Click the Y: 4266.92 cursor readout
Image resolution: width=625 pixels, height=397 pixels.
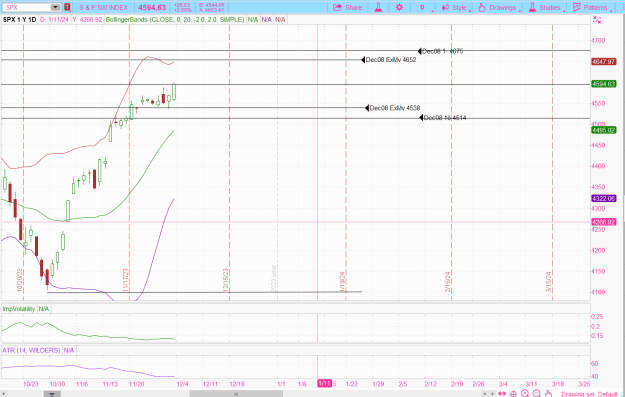pos(87,20)
